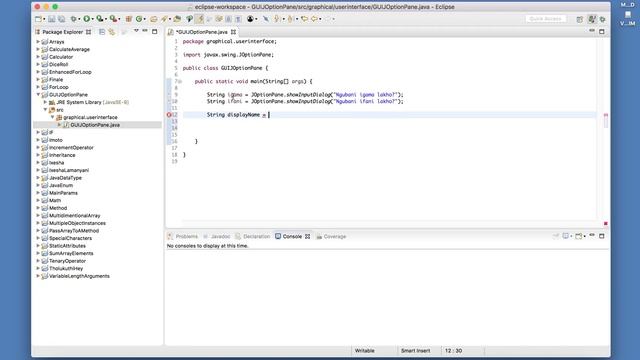Toggle Mark Occurrences highlighter icon

tap(199, 19)
